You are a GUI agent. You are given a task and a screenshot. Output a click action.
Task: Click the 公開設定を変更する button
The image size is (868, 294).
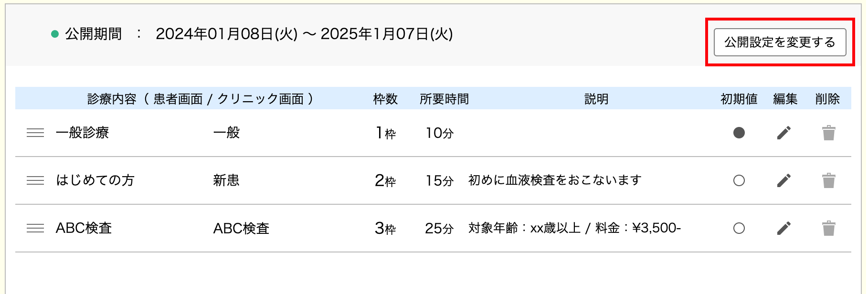[x=780, y=42]
